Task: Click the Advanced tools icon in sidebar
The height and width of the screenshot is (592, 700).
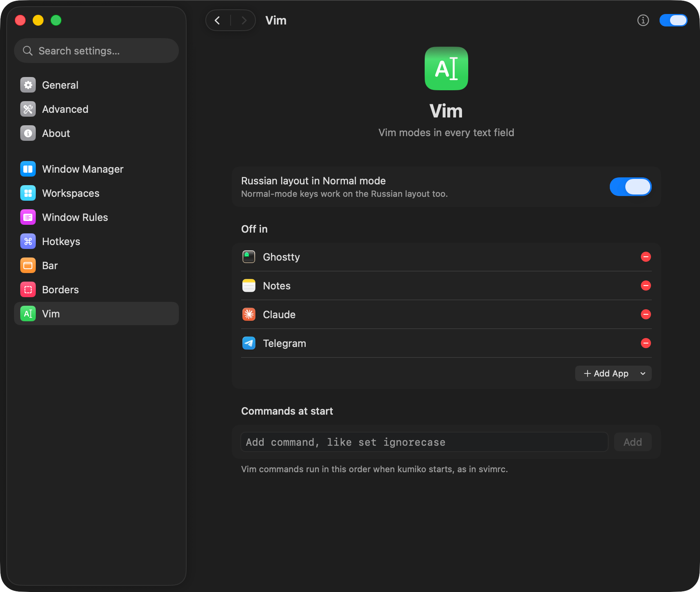Action: 28,109
